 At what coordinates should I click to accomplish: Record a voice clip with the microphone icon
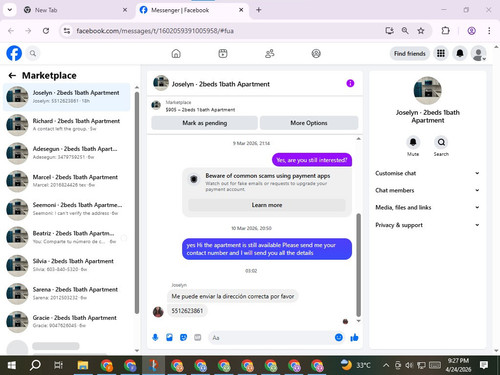point(155,338)
